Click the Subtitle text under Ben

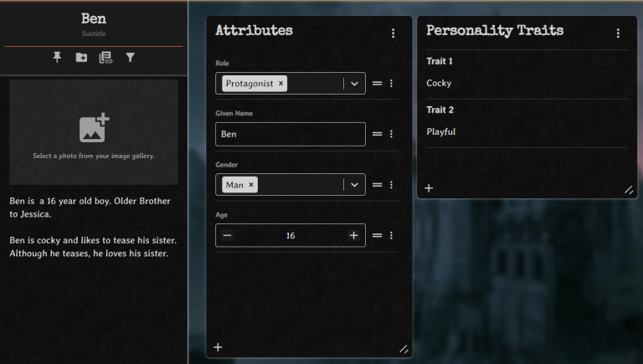[94, 34]
